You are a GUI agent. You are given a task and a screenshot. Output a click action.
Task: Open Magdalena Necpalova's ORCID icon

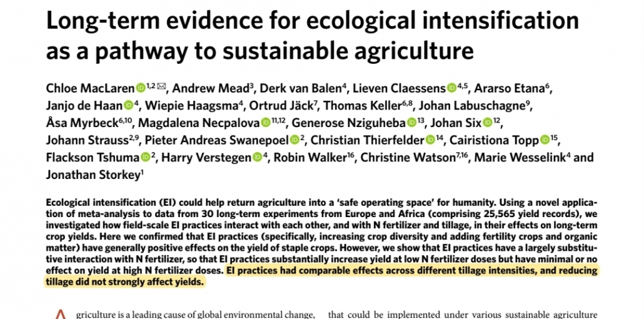pyautogui.click(x=266, y=123)
